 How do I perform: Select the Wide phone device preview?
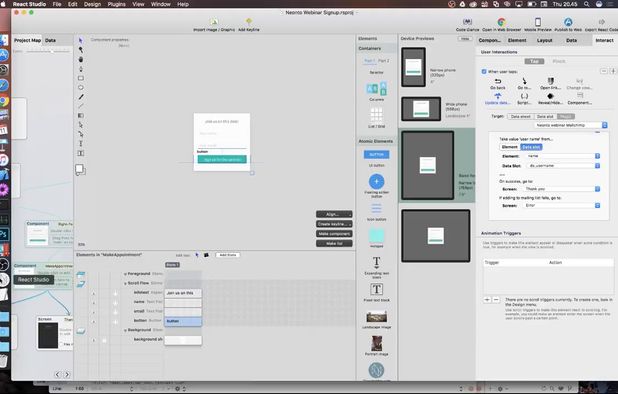pyautogui.click(x=421, y=109)
